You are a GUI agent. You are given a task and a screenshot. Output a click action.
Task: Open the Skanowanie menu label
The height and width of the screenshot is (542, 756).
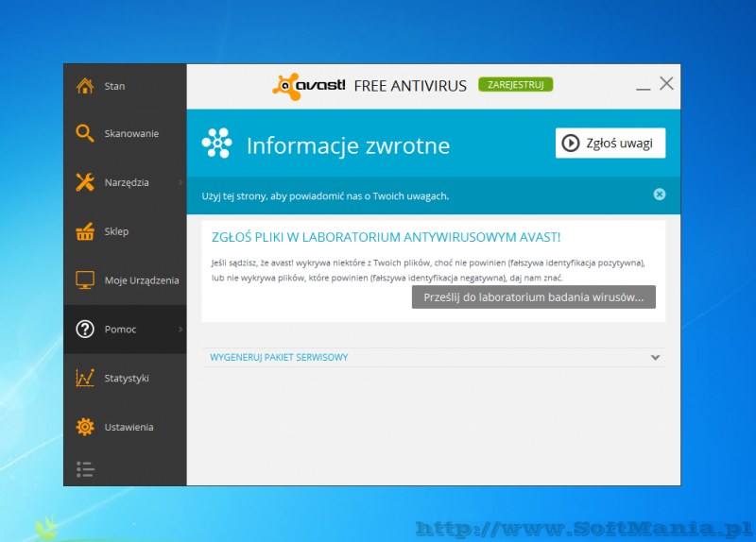click(131, 133)
